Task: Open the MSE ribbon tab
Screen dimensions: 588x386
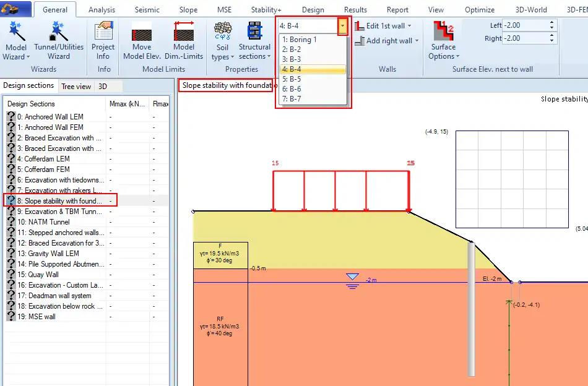Action: (224, 10)
